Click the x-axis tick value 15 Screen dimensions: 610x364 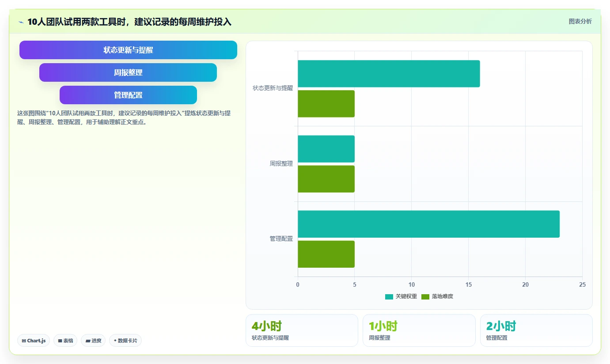pyautogui.click(x=468, y=285)
